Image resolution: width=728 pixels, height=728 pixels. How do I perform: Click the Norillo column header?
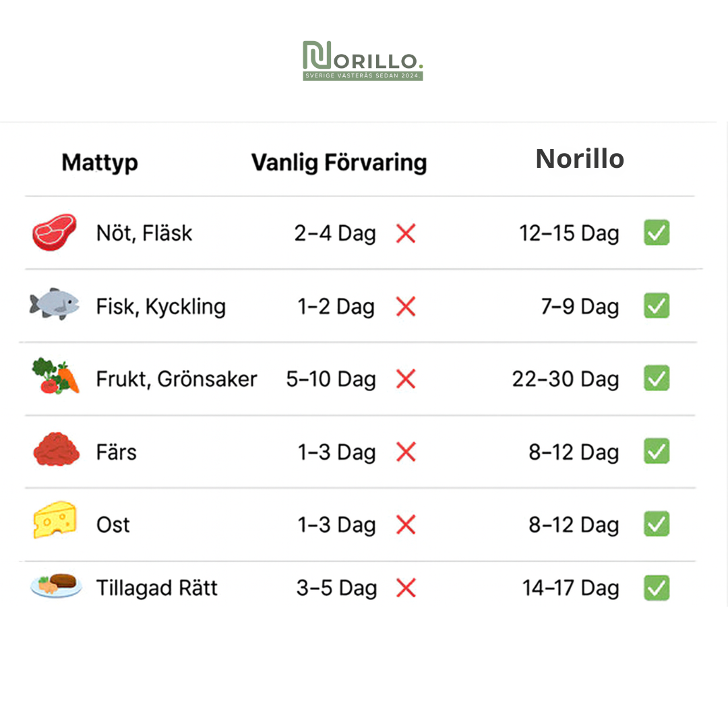(580, 159)
